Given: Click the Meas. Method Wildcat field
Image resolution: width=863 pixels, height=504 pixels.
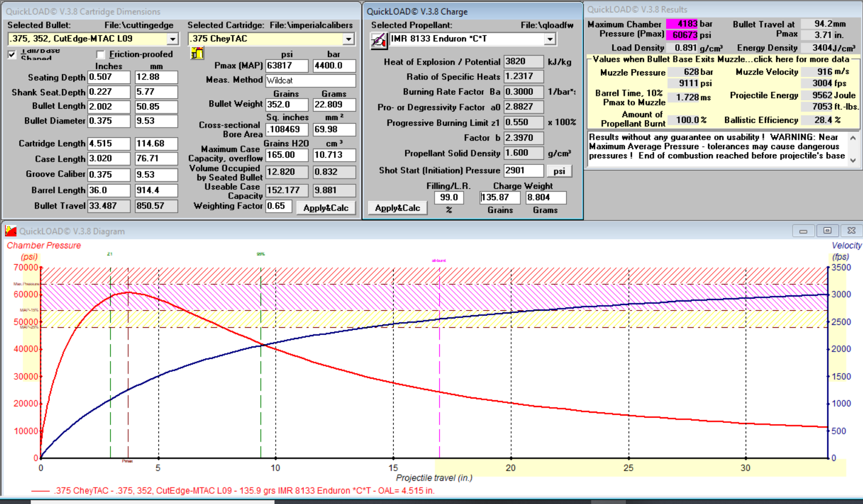Looking at the screenshot, I should (x=310, y=81).
